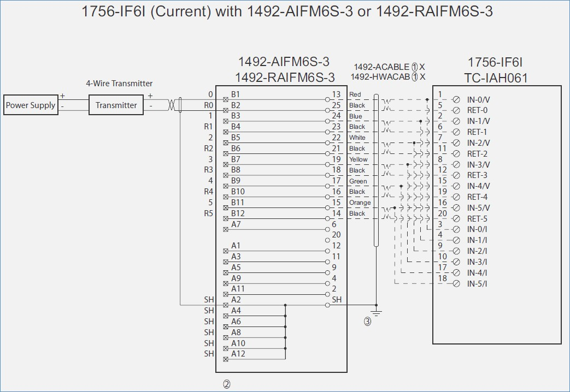
Task: Click the "IN-4/I" current input label
Action: [477, 273]
